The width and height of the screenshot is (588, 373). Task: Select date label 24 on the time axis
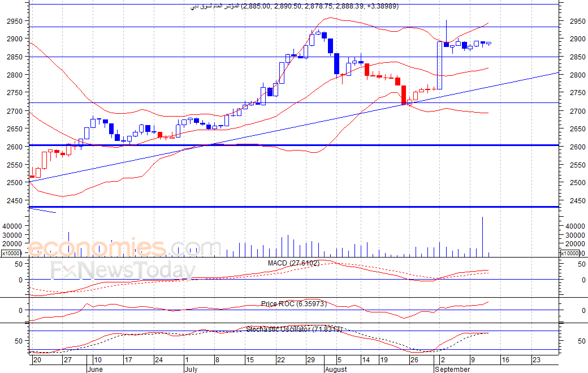[159, 360]
